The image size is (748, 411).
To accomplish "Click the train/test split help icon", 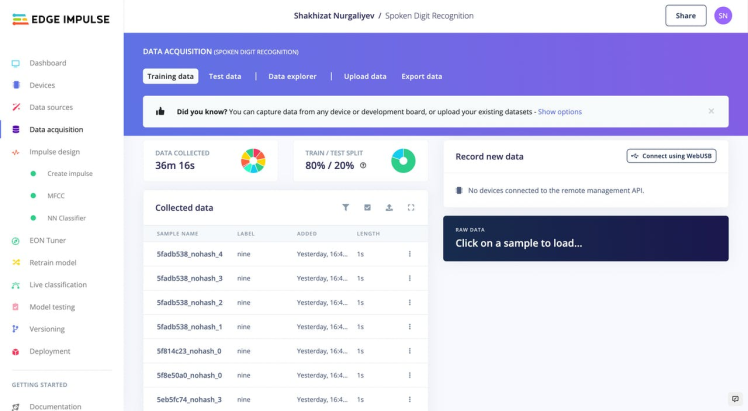I will point(363,165).
